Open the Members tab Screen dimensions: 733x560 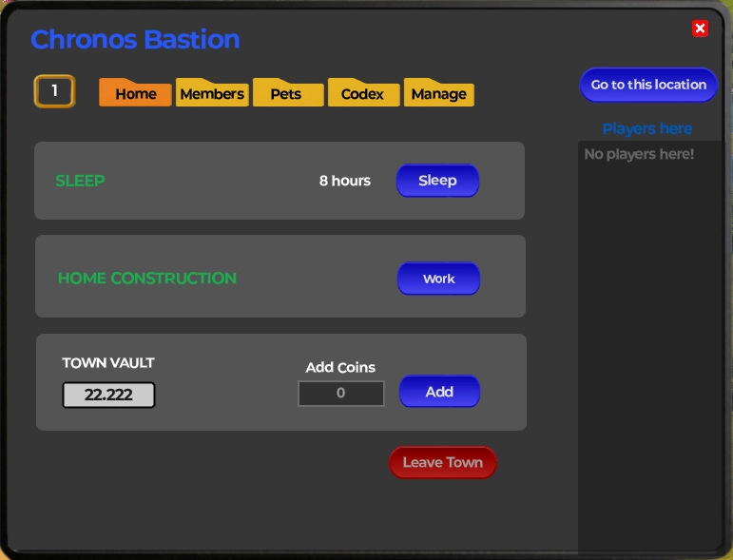(212, 92)
